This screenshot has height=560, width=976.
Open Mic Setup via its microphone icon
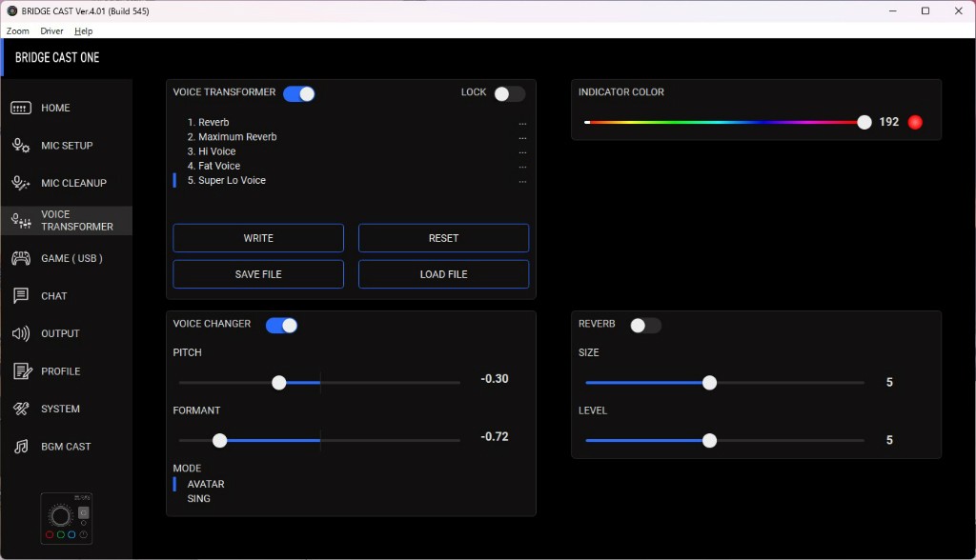click(21, 146)
